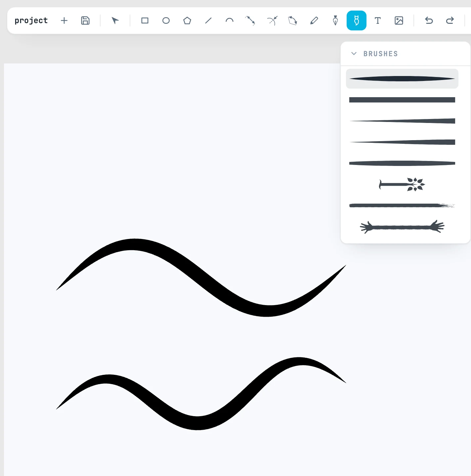Select the tapered oval brush preset
Screen dimensions: 471x476
(x=402, y=79)
